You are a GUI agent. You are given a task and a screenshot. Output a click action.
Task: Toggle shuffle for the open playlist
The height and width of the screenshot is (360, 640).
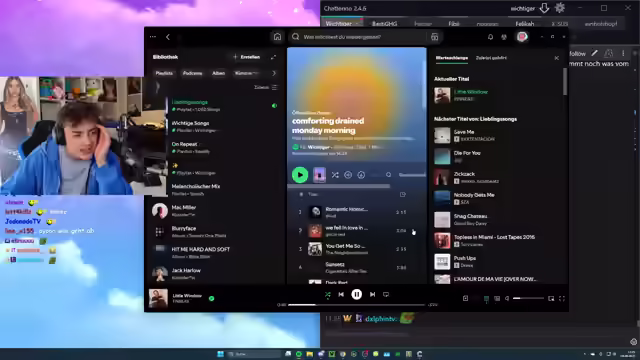[335, 175]
